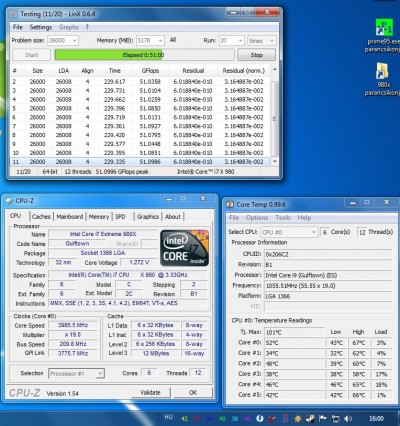The height and width of the screenshot is (426, 400).
Task: Open the Memory (MiB) combo box
Action: tap(150, 41)
